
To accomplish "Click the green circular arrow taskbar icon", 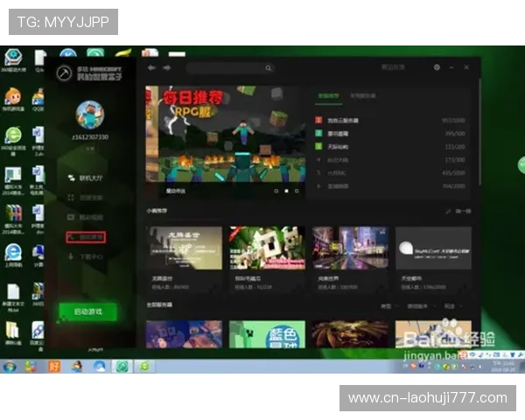I will [144, 367].
